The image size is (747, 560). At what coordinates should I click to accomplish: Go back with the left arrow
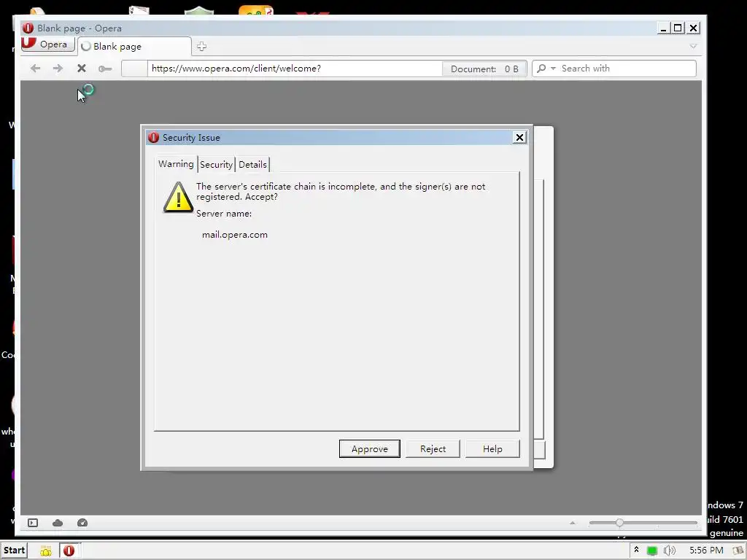[35, 68]
